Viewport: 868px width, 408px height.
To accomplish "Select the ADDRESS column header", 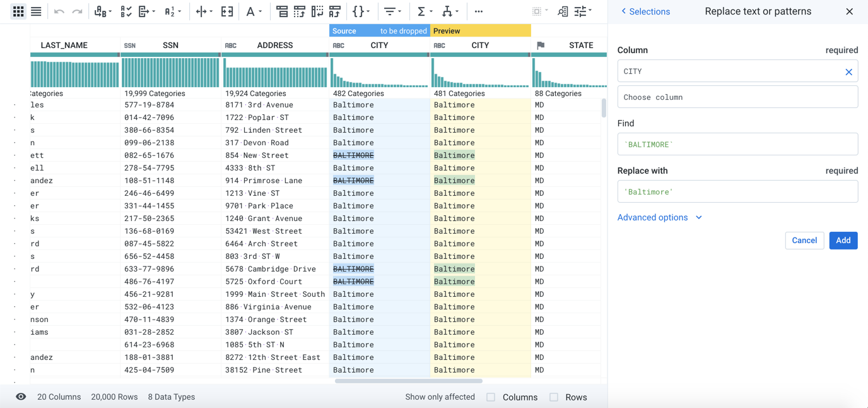I will pos(275,45).
